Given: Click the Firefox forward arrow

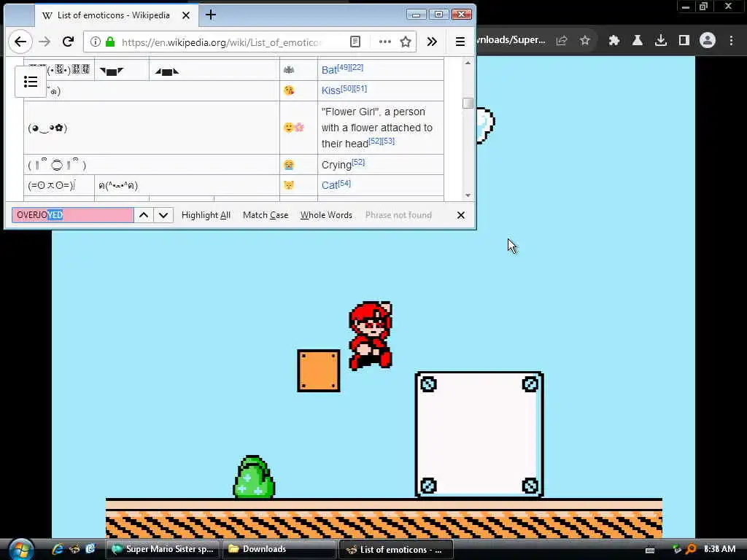Looking at the screenshot, I should (44, 42).
